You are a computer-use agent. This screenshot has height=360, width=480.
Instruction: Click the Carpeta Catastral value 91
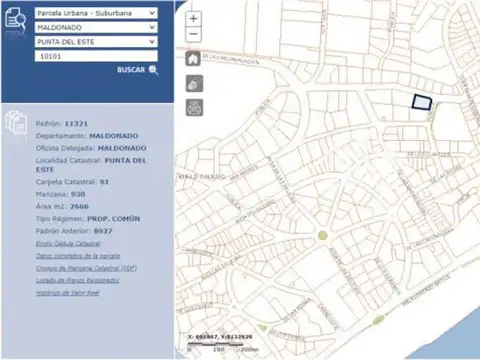104,182
